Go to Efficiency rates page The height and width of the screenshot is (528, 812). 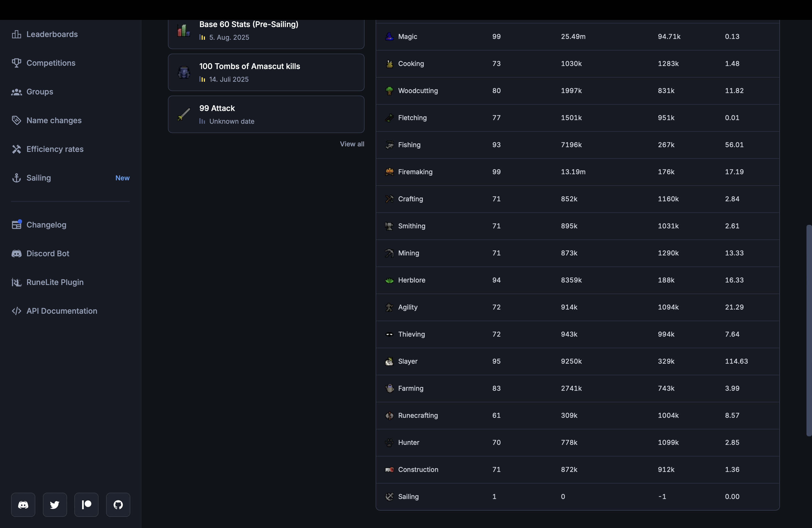(55, 149)
